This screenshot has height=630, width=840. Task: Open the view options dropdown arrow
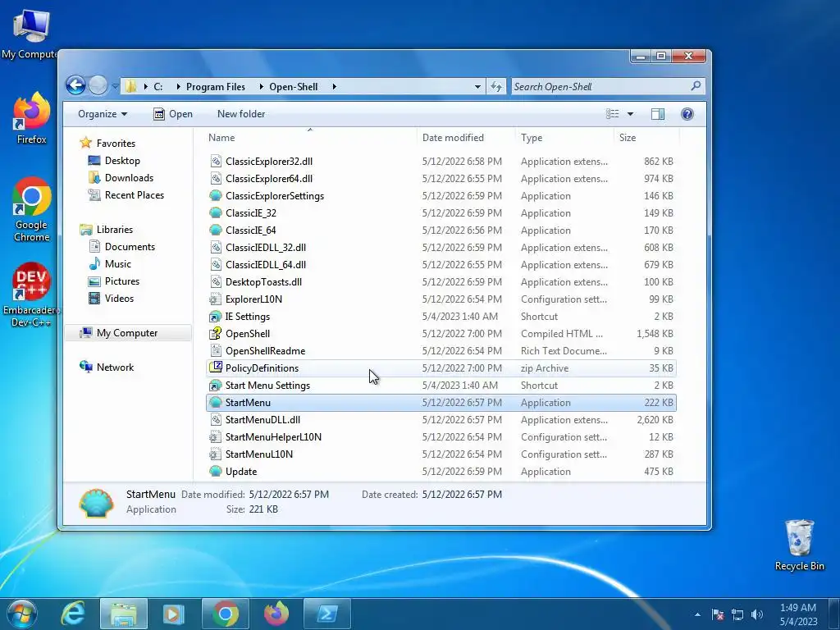point(630,114)
